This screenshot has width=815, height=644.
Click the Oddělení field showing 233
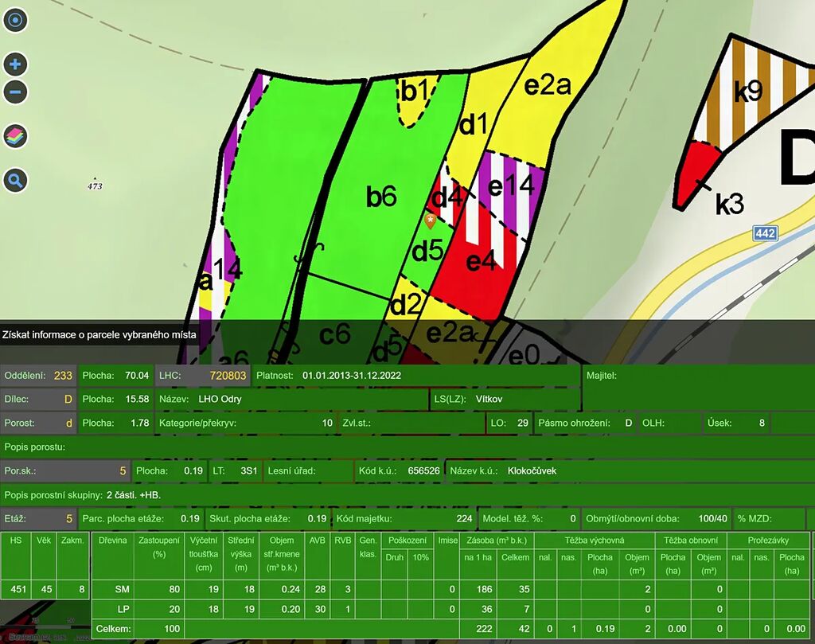coord(39,375)
